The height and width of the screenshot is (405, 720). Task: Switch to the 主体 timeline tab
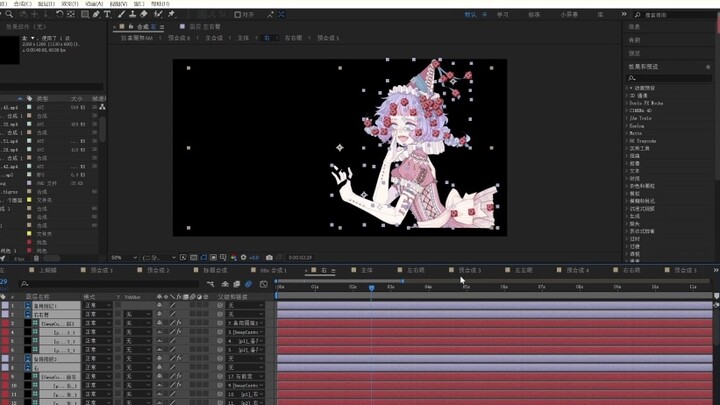(366, 270)
